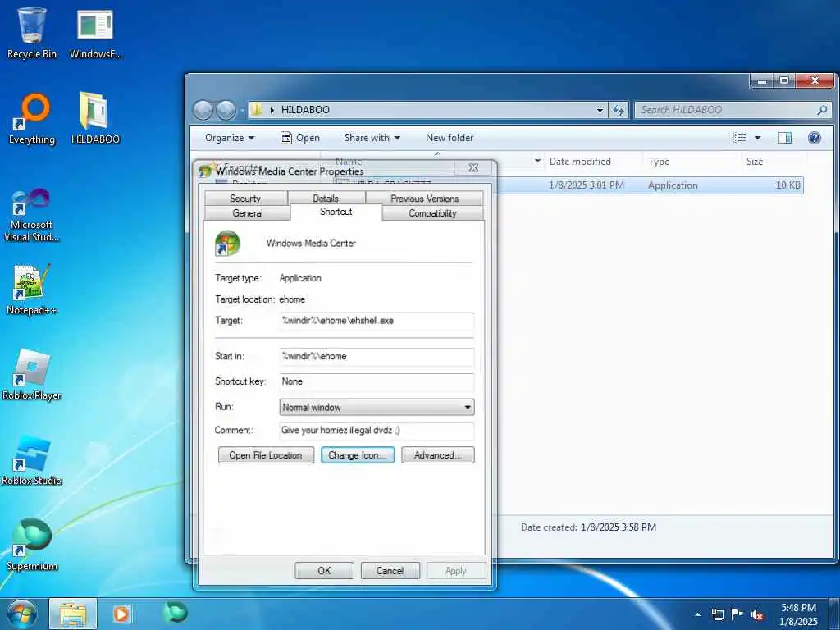Select the Shortcut tab
Viewport: 840px width, 630px height.
pos(336,212)
